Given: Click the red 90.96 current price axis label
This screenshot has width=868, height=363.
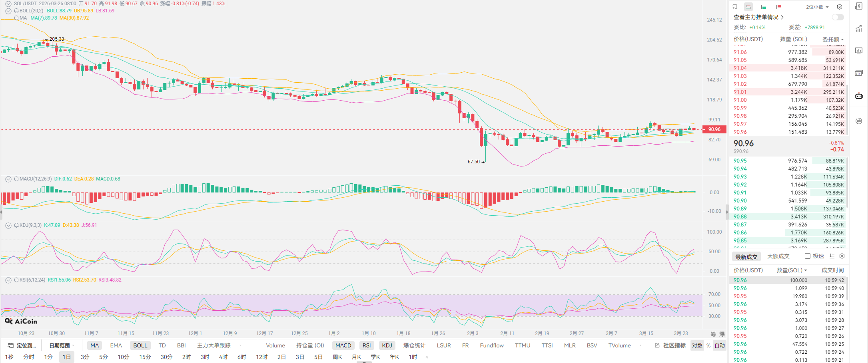Looking at the screenshot, I should point(714,129).
